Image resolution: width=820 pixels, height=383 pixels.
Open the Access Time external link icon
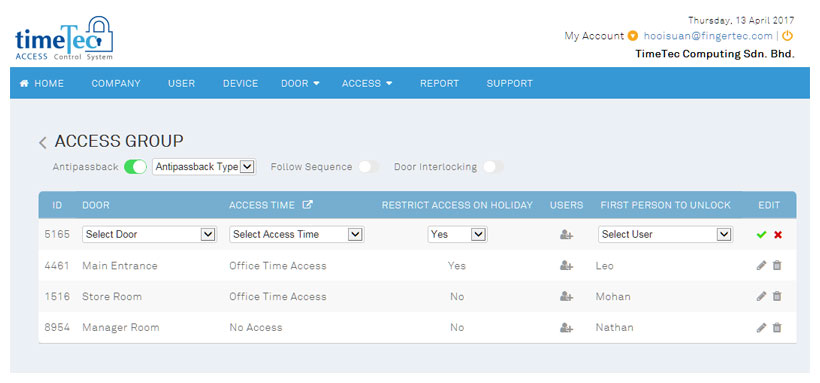(x=308, y=205)
